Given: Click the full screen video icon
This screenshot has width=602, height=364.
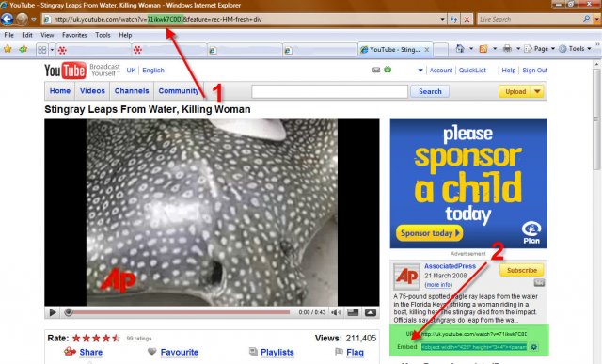Looking at the screenshot, I should coord(370,312).
